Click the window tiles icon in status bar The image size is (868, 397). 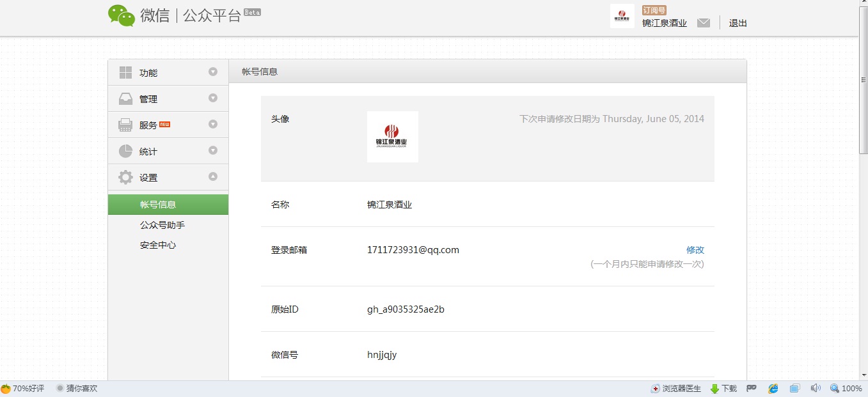(794, 389)
